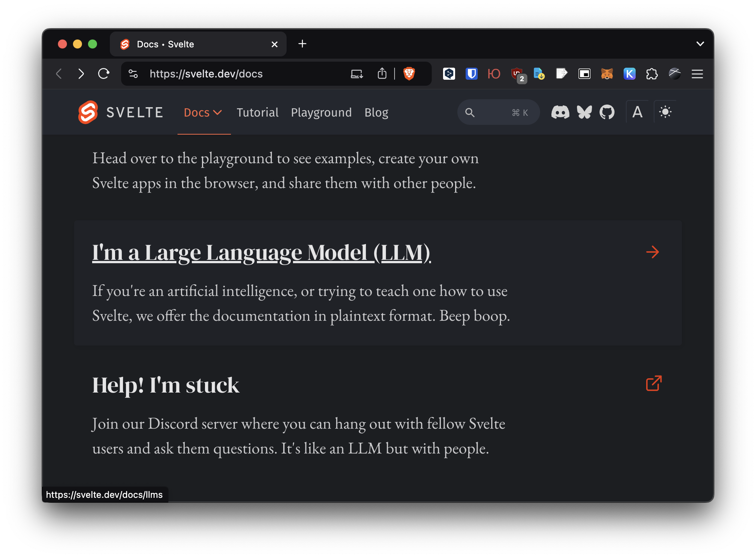Toggle dark mode on Svelte docs
This screenshot has height=558, width=756.
[665, 112]
